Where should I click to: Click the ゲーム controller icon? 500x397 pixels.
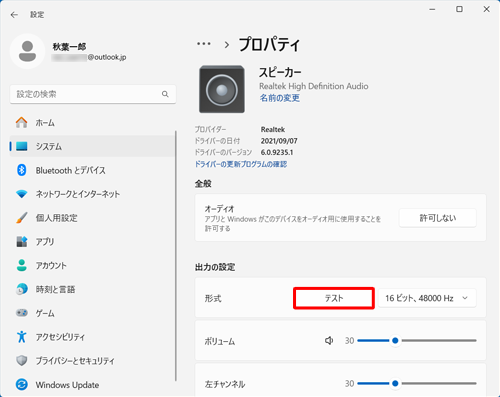click(x=22, y=313)
